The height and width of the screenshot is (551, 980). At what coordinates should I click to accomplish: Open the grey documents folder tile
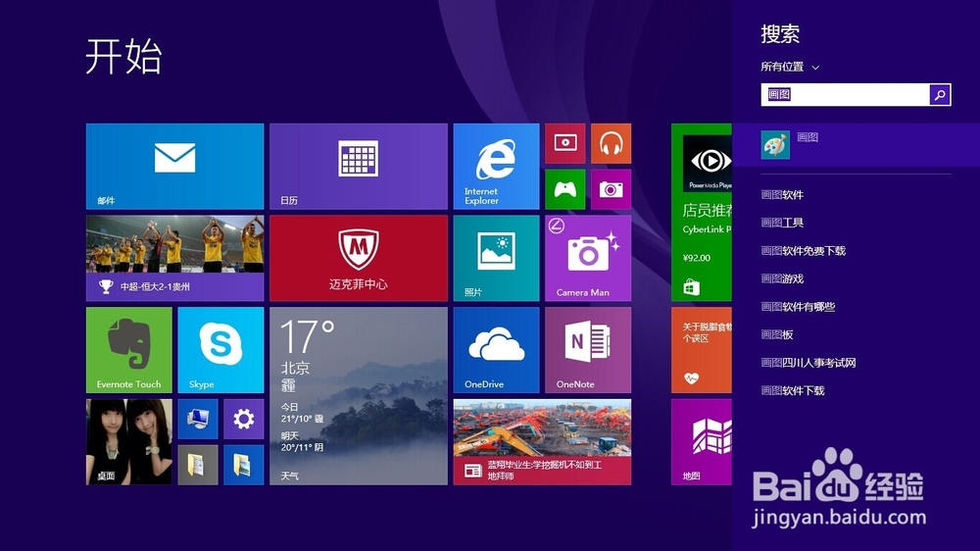point(198,466)
